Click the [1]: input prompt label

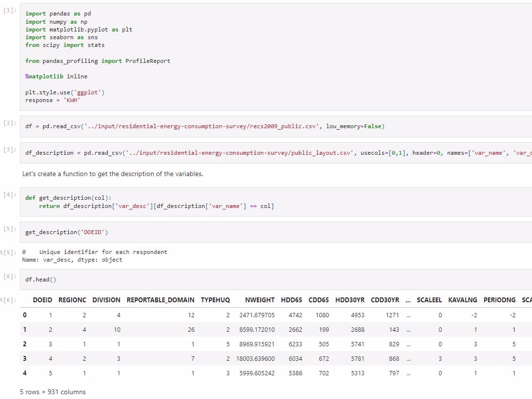[x=10, y=10]
